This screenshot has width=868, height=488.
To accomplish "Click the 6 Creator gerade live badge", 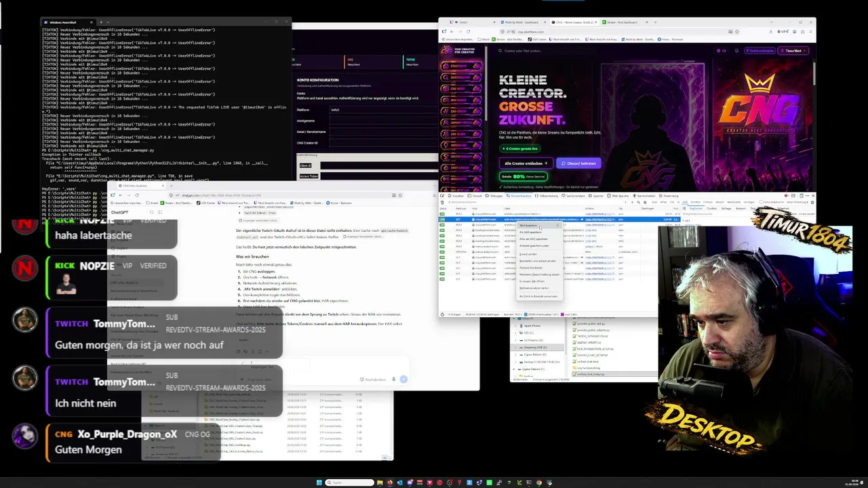I will (521, 148).
